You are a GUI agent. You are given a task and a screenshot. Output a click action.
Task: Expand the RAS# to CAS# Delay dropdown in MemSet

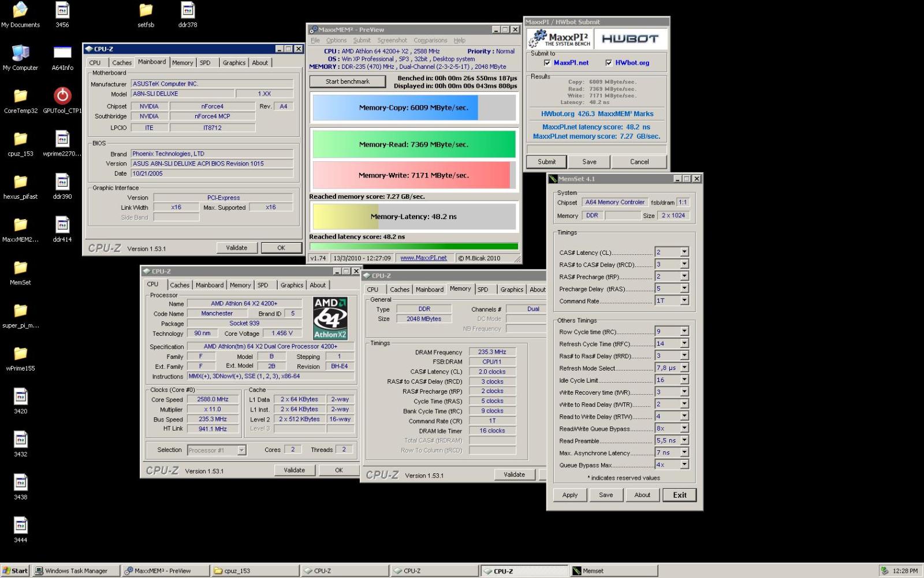[x=684, y=264]
